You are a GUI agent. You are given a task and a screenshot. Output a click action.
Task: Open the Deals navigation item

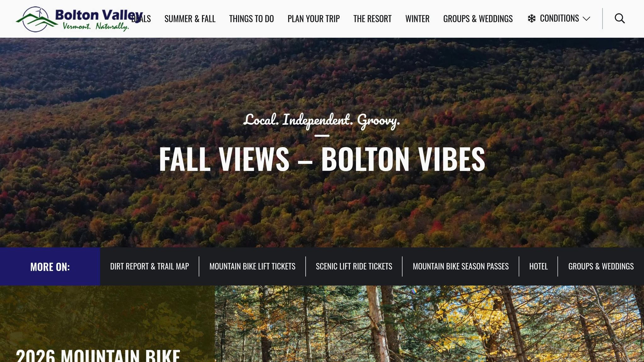[141, 19]
